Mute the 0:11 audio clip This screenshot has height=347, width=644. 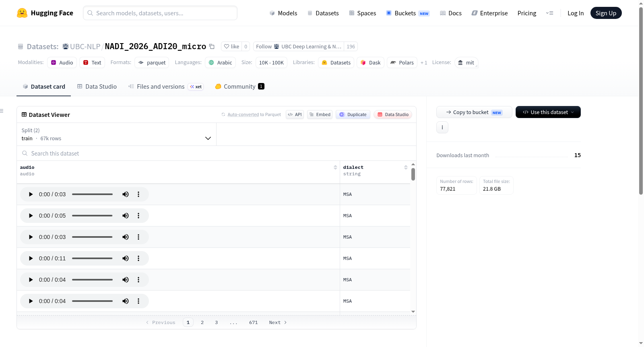tap(126, 258)
